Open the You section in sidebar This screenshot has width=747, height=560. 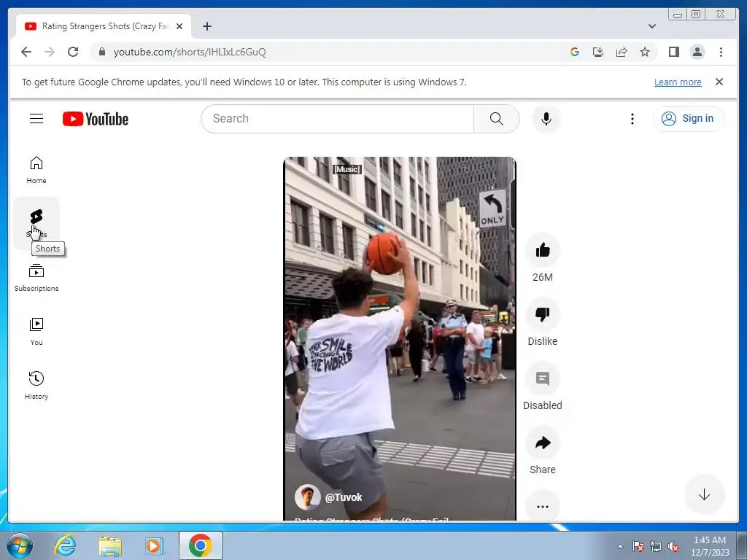36,332
